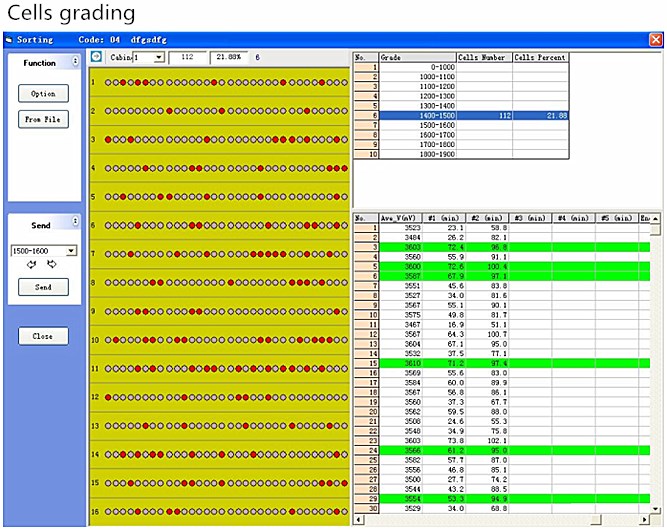
Task: Click the cell count field showing 112
Action: (x=187, y=58)
